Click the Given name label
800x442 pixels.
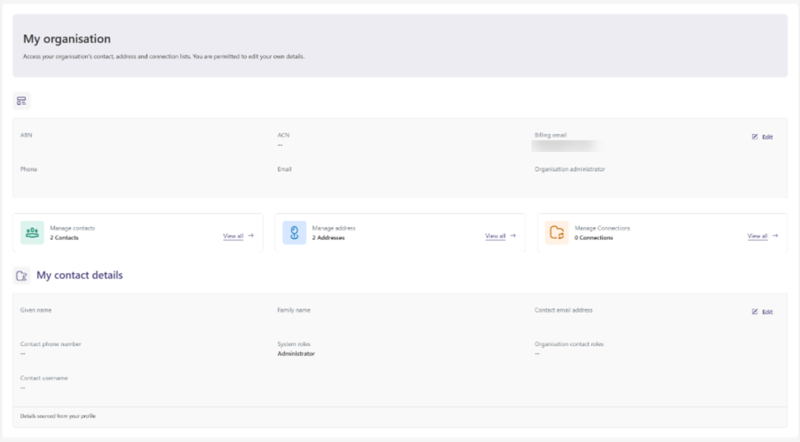pos(36,310)
